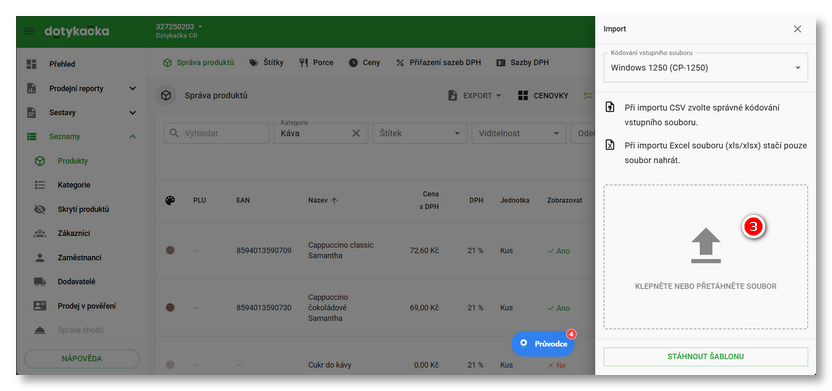Click the Nápověda button
The image size is (832, 391).
click(x=82, y=359)
